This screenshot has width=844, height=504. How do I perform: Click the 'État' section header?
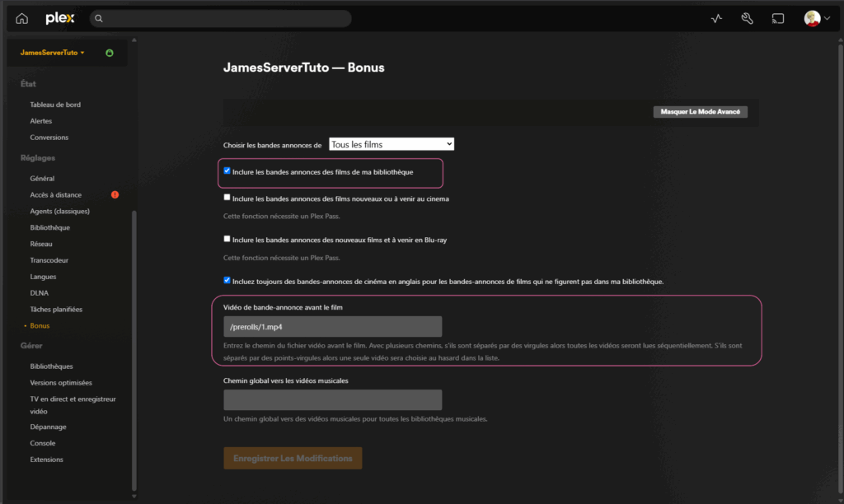[x=28, y=84]
